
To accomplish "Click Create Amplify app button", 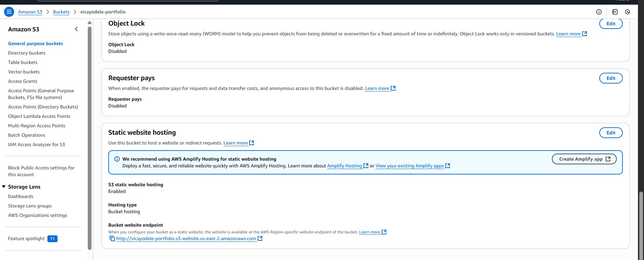I will click(x=584, y=159).
